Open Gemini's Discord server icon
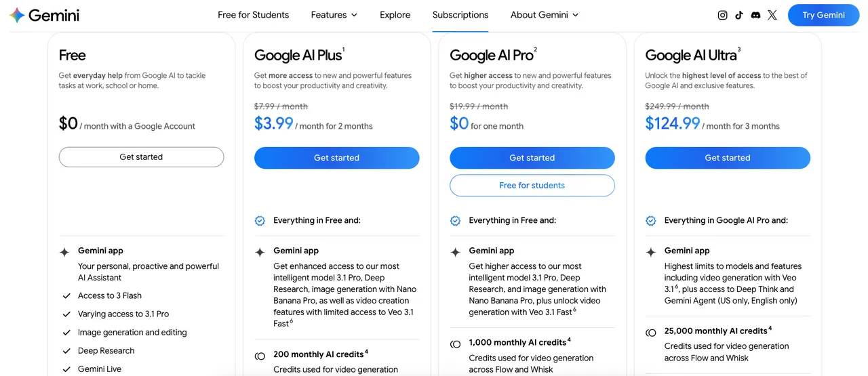 pos(755,15)
